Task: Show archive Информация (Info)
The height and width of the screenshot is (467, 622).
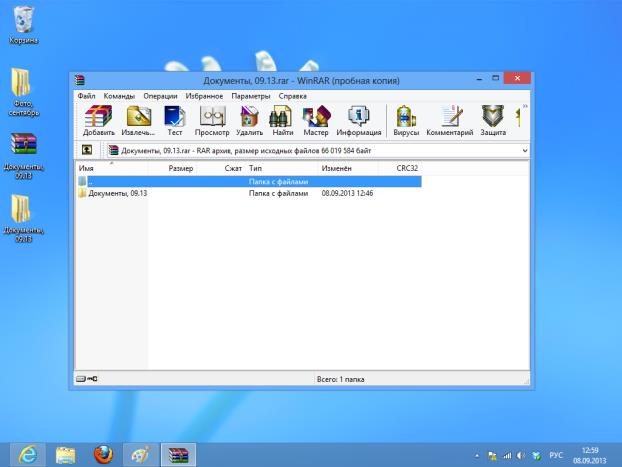Action: [x=359, y=121]
